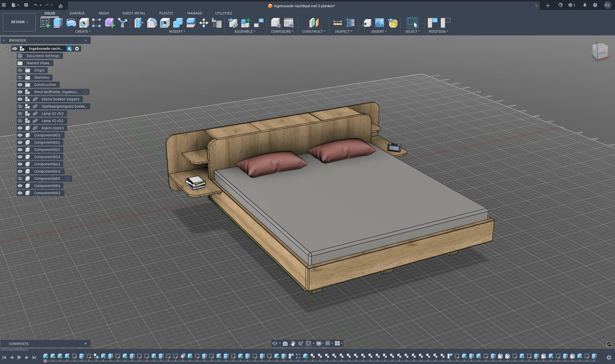
Task: Open the SHEET METAL tab
Action: coord(133,13)
